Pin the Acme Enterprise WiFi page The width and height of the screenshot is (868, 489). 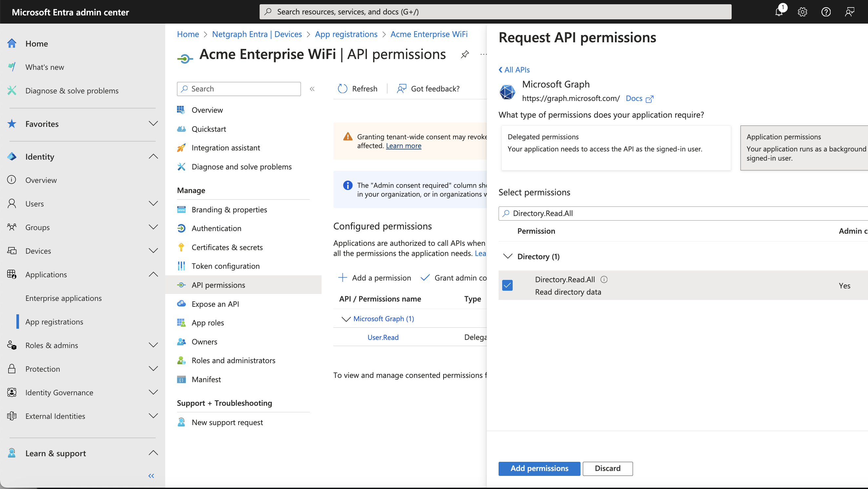465,54
